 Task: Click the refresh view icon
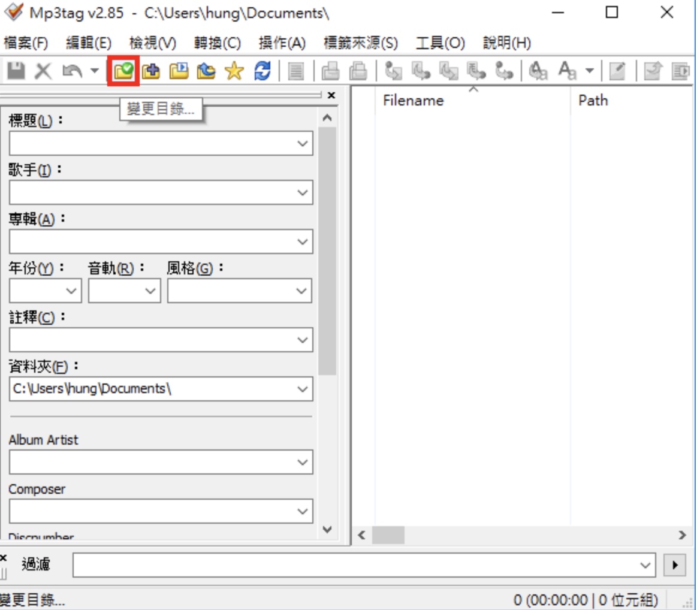pos(262,71)
